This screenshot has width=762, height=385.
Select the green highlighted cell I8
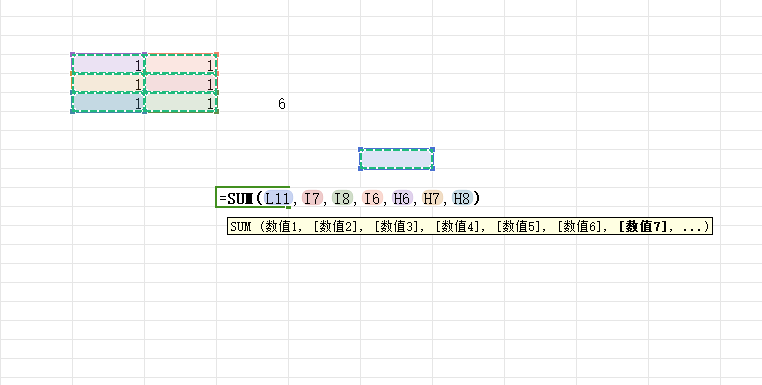click(180, 102)
